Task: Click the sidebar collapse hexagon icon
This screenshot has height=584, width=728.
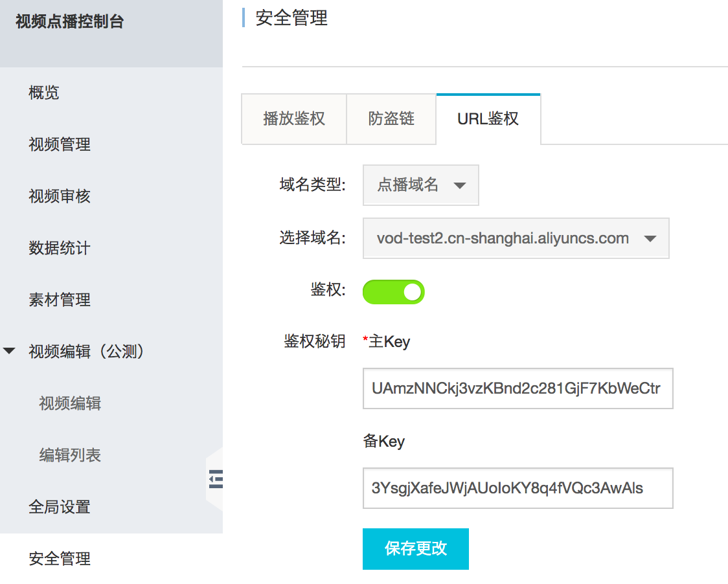Action: (214, 479)
